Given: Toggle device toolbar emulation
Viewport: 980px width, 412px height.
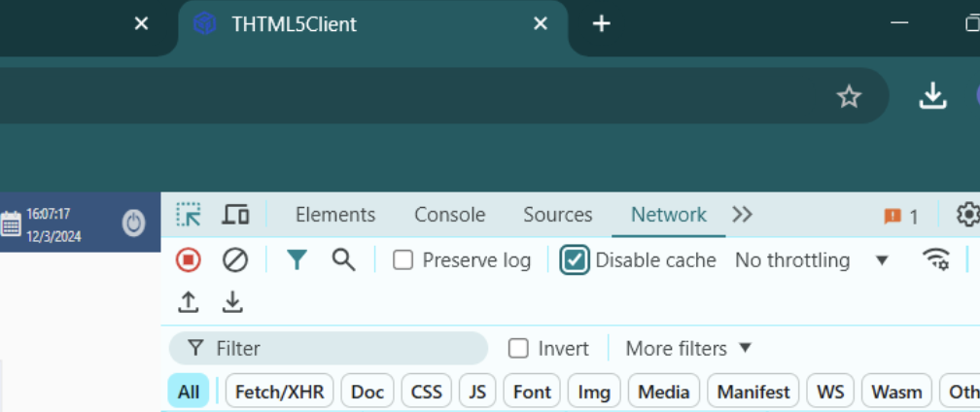Looking at the screenshot, I should [235, 215].
